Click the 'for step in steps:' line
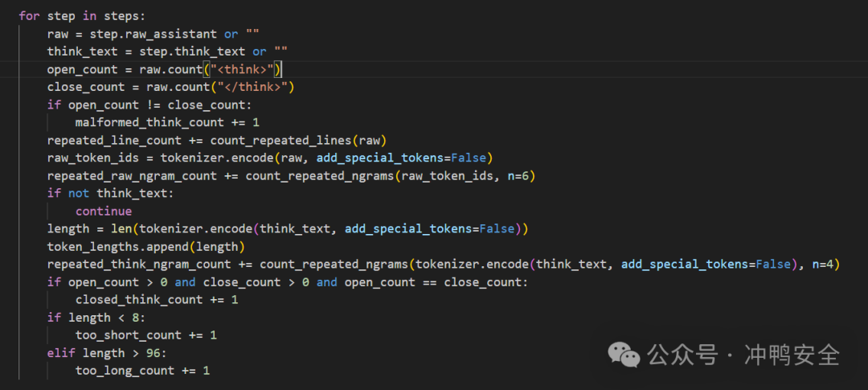Viewport: 868px width, 390px height. click(x=83, y=16)
